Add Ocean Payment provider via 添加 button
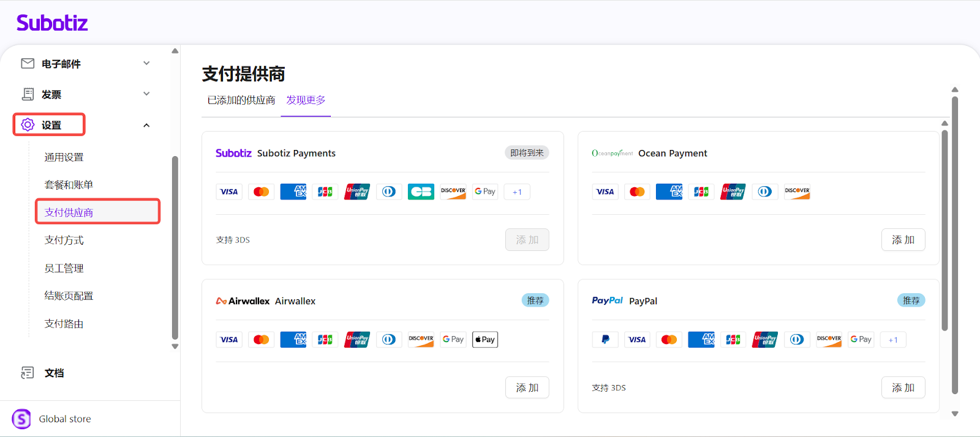 [x=903, y=240]
